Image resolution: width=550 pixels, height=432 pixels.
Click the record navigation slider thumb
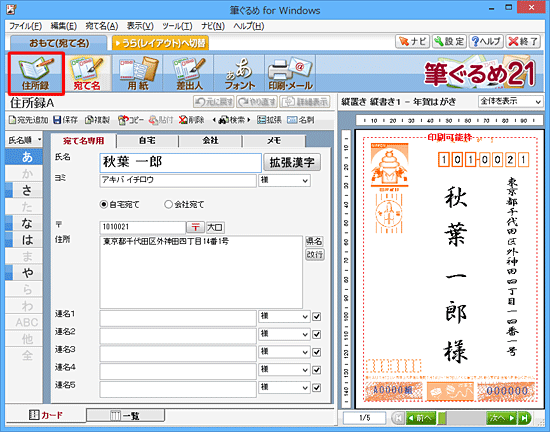[442, 418]
